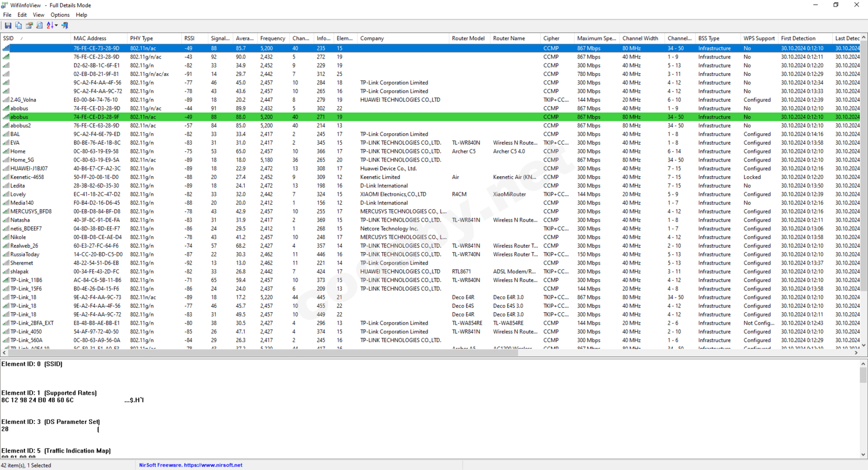The image size is (868, 470).
Task: Click the A-Z sort toolbar icon
Action: (49, 25)
